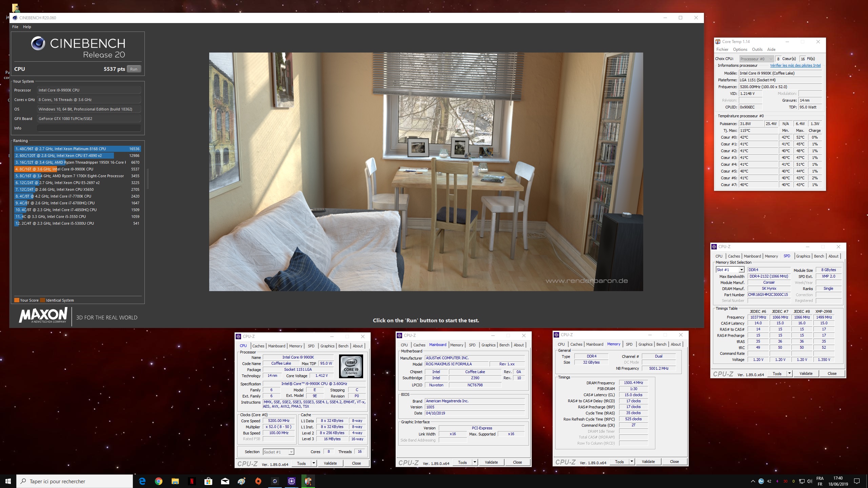Click Tools button in CPU-Z Memory window
Image resolution: width=868 pixels, height=488 pixels.
point(619,462)
